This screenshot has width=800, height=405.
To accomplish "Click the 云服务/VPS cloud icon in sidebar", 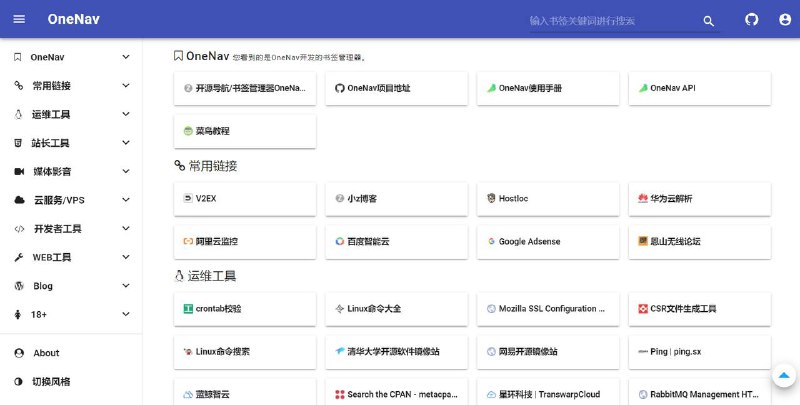I will (x=19, y=200).
